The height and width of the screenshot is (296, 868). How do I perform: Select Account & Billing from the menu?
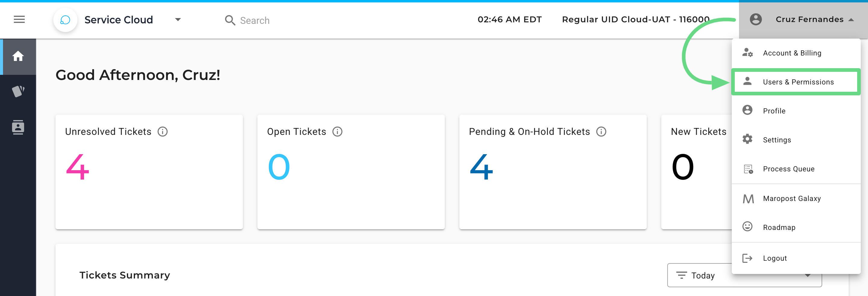tap(792, 53)
